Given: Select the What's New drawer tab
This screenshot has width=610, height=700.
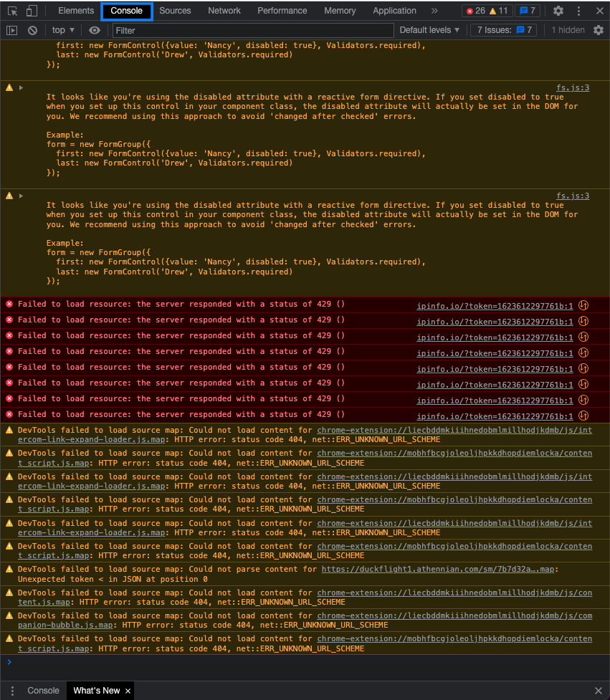Looking at the screenshot, I should pyautogui.click(x=97, y=691).
